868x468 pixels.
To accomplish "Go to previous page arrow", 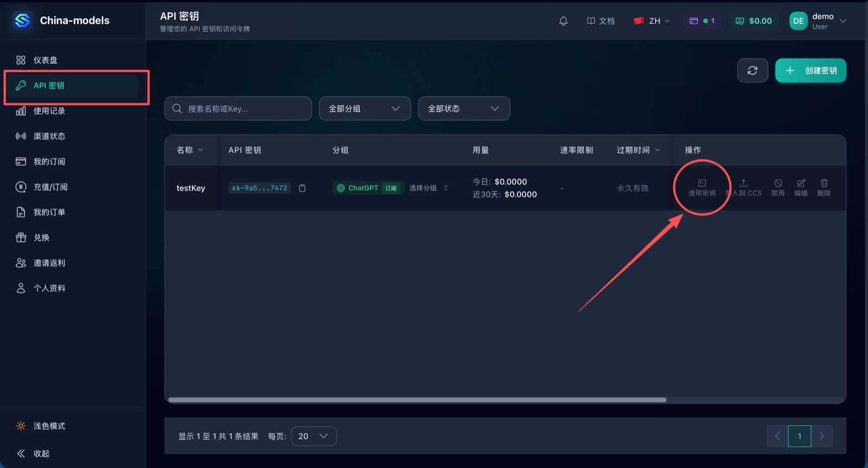I will pyautogui.click(x=777, y=436).
